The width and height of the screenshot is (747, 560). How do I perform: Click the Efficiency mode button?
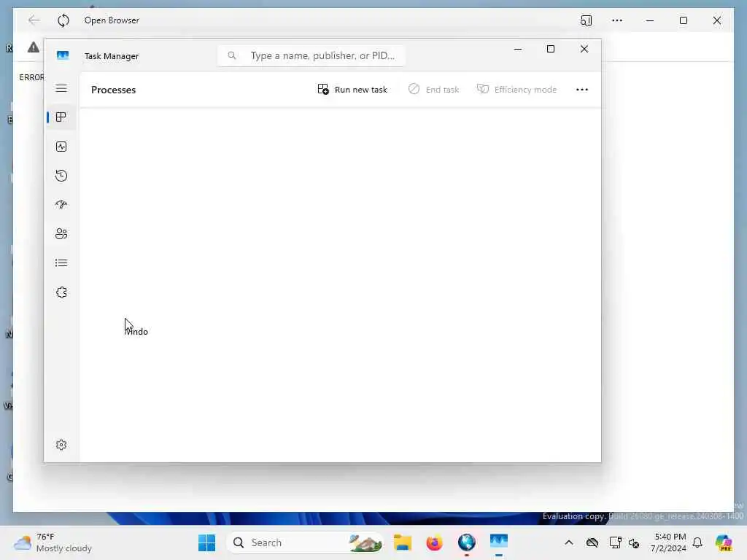pyautogui.click(x=517, y=90)
